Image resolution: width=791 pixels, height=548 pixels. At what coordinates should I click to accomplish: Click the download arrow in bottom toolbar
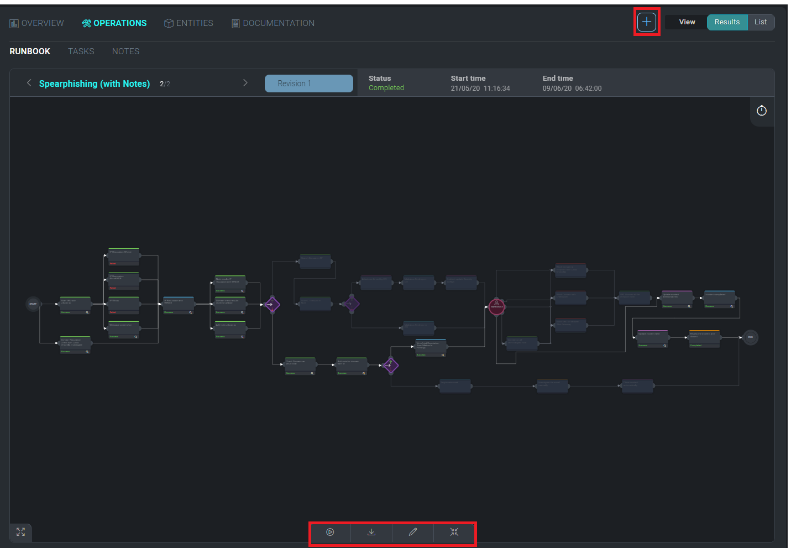(x=372, y=532)
